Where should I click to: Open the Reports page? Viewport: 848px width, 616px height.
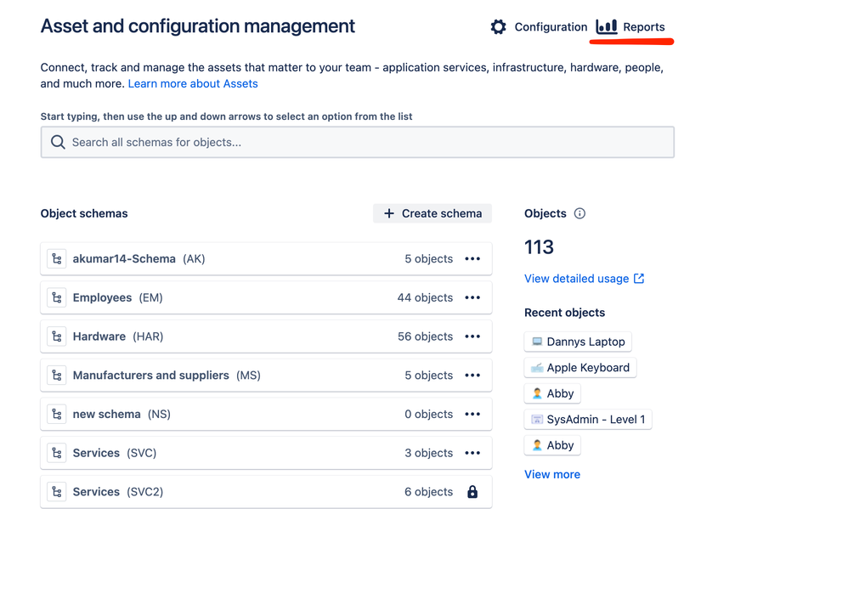(630, 27)
